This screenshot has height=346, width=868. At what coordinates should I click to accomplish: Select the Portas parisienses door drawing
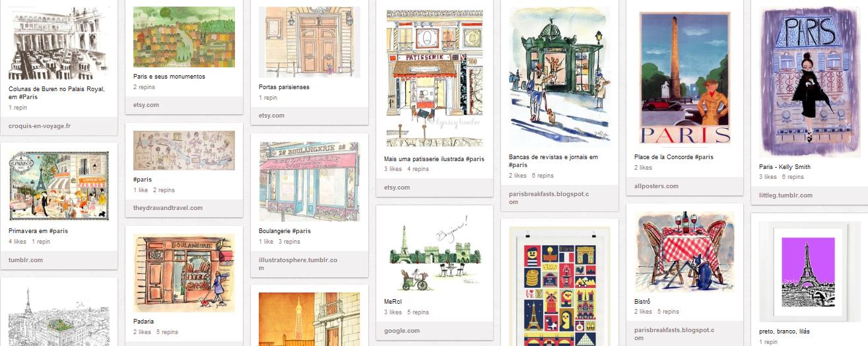(309, 42)
